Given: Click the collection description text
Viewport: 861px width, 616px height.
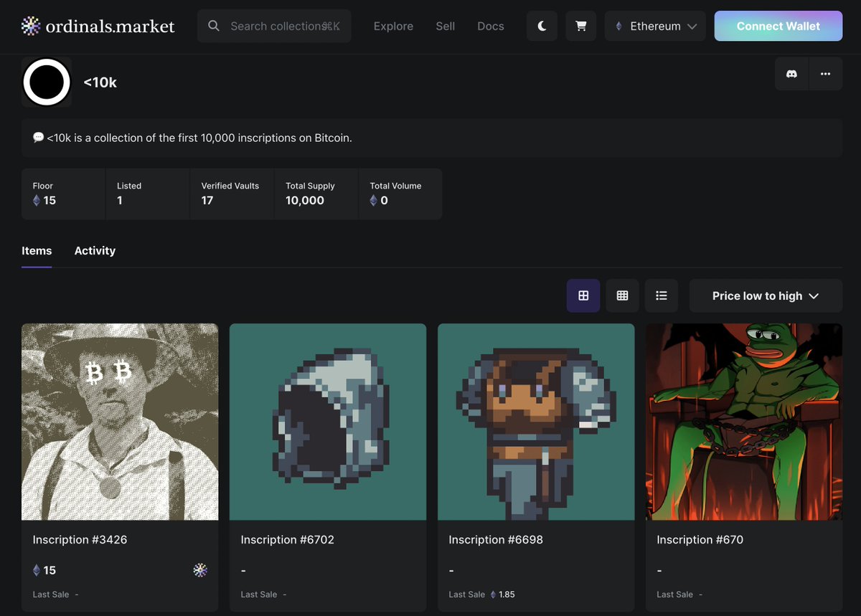Looking at the screenshot, I should pyautogui.click(x=199, y=138).
